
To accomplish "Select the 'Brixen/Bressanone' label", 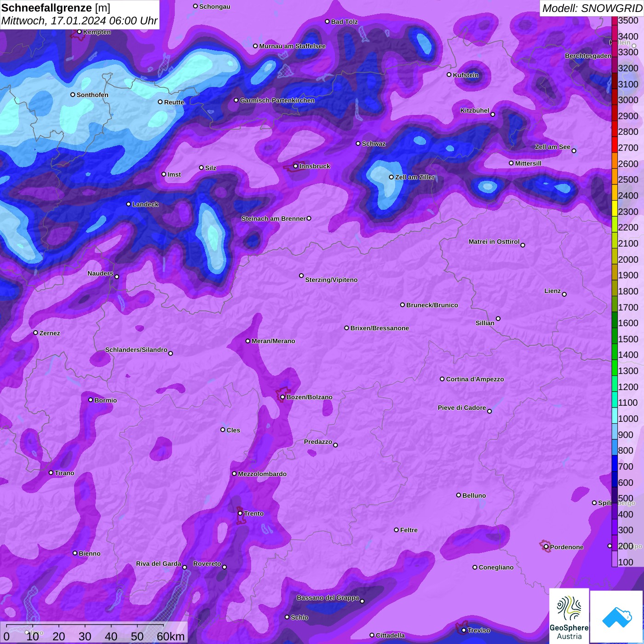I will [379, 328].
